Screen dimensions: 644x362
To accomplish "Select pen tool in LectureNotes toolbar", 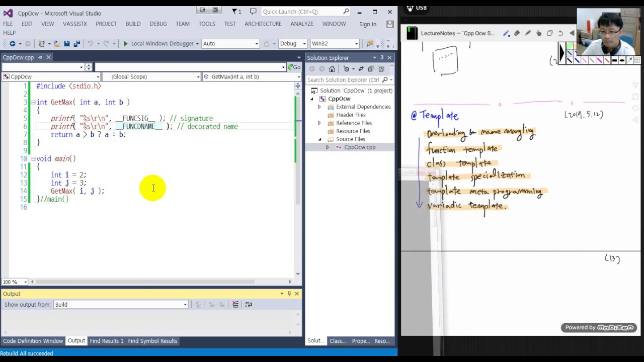I will [x=506, y=33].
